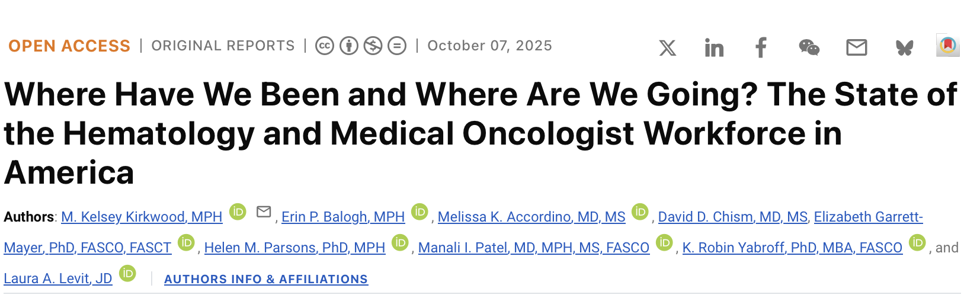Share article by email envelope icon
980x301 pixels.
pyautogui.click(x=856, y=47)
